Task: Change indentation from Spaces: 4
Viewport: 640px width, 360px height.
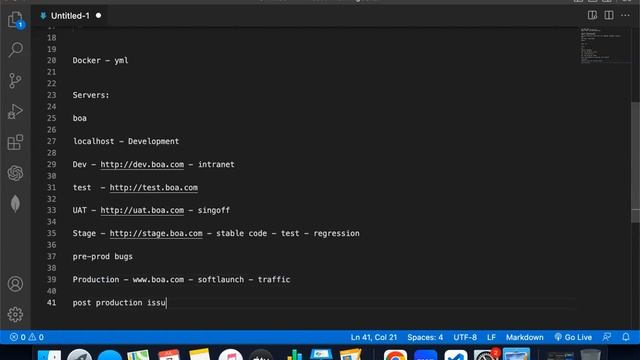Action: click(x=425, y=337)
